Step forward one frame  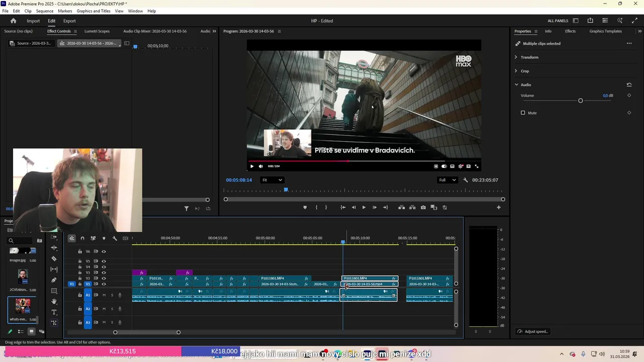point(374,207)
